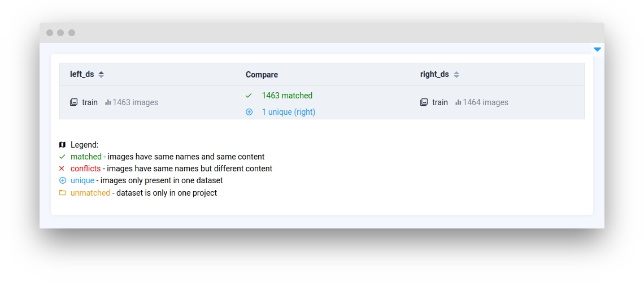This screenshot has height=285, width=644.
Task: Click the Compare column header
Action: coord(262,75)
